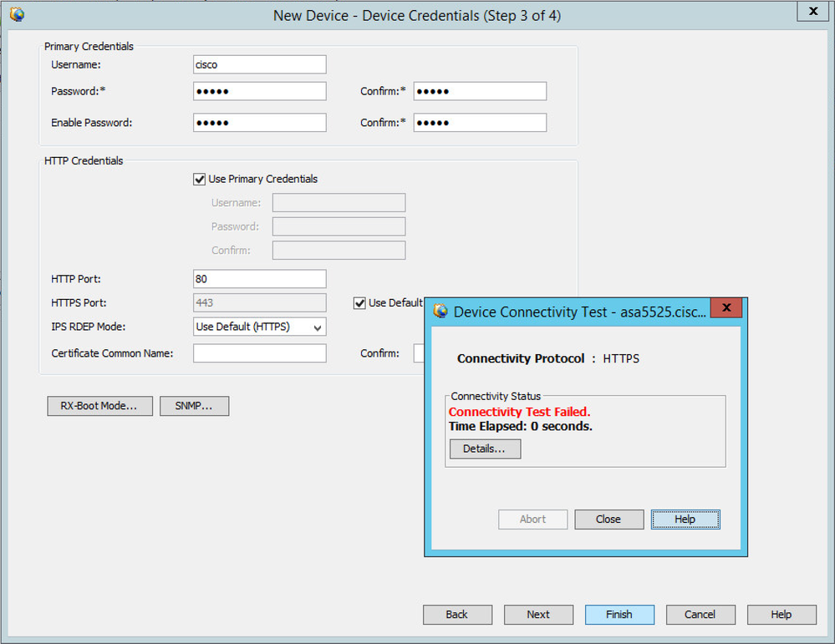Click the Device Connectivity Test dialog icon
Viewport: 835px width, 644px height.
tap(440, 311)
